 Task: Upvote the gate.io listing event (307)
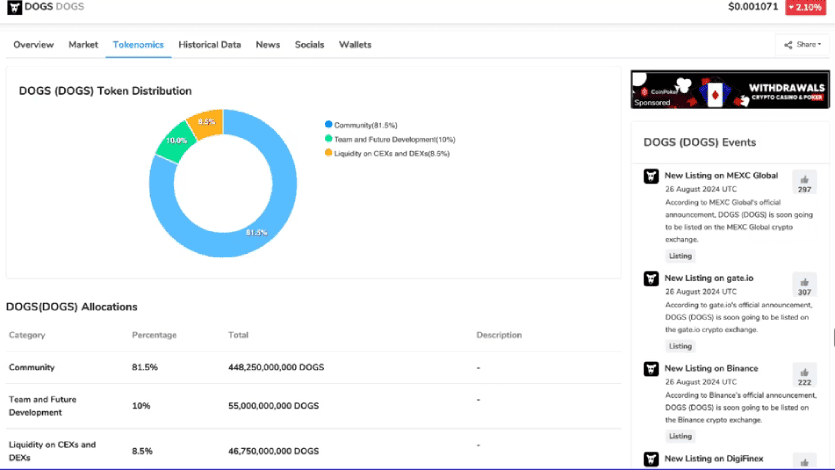coord(804,285)
